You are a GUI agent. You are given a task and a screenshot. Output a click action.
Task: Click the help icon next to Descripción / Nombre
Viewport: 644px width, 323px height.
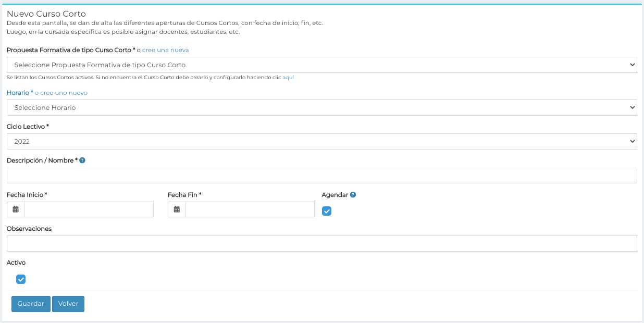point(82,160)
